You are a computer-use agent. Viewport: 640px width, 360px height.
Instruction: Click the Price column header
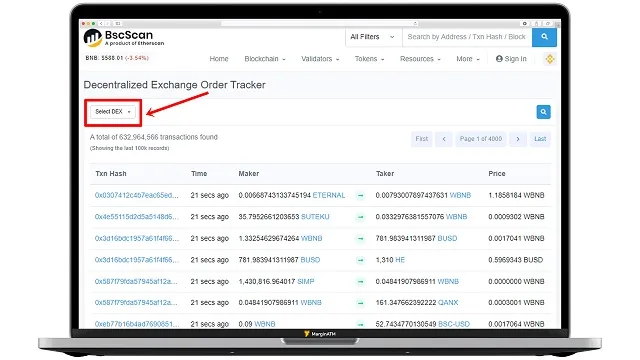(x=497, y=174)
